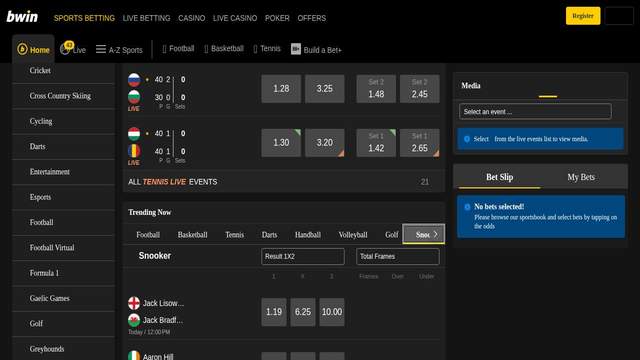640x360 pixels.
Task: Select Set 1 odds 1.42
Action: tap(376, 143)
